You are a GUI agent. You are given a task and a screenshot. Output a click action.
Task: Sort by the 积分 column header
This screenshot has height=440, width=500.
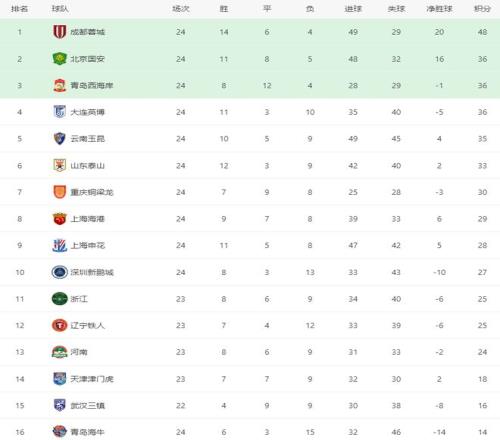point(482,9)
